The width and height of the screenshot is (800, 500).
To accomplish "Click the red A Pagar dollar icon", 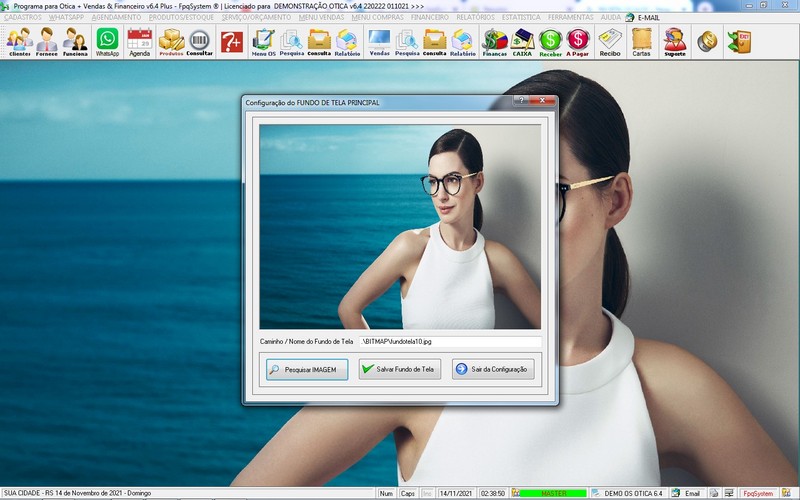I will click(578, 42).
